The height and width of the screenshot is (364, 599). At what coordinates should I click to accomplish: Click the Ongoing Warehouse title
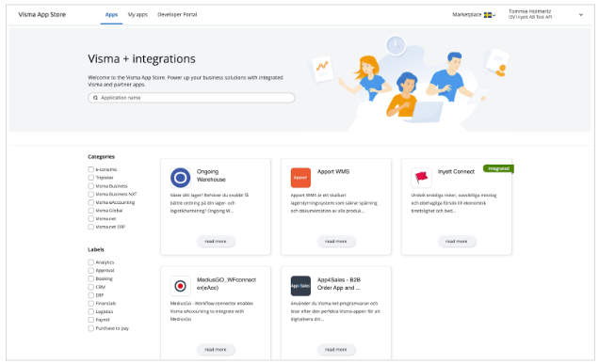point(211,176)
